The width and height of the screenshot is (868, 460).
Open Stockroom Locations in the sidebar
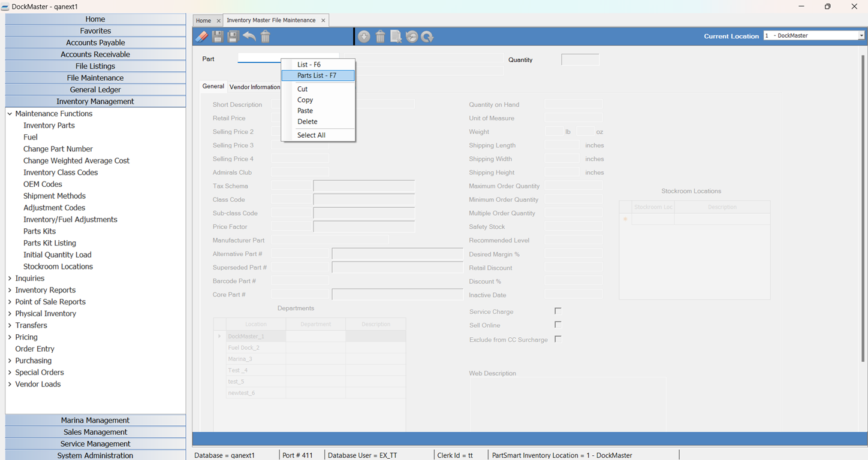tap(58, 267)
